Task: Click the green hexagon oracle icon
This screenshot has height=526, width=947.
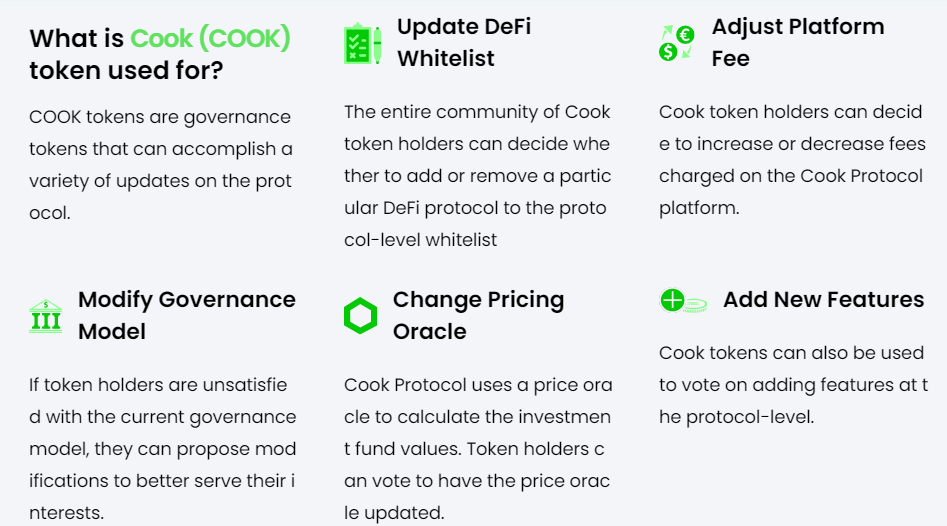Action: click(x=360, y=316)
